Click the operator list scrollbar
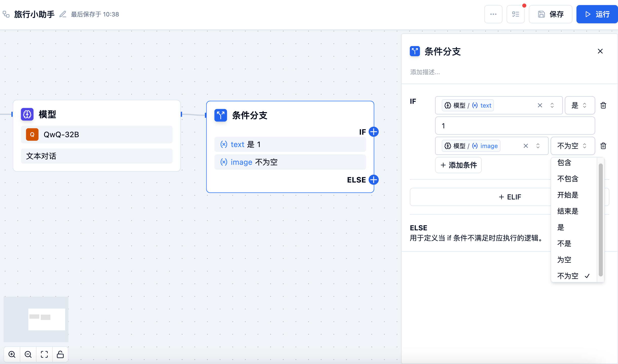 [601, 220]
